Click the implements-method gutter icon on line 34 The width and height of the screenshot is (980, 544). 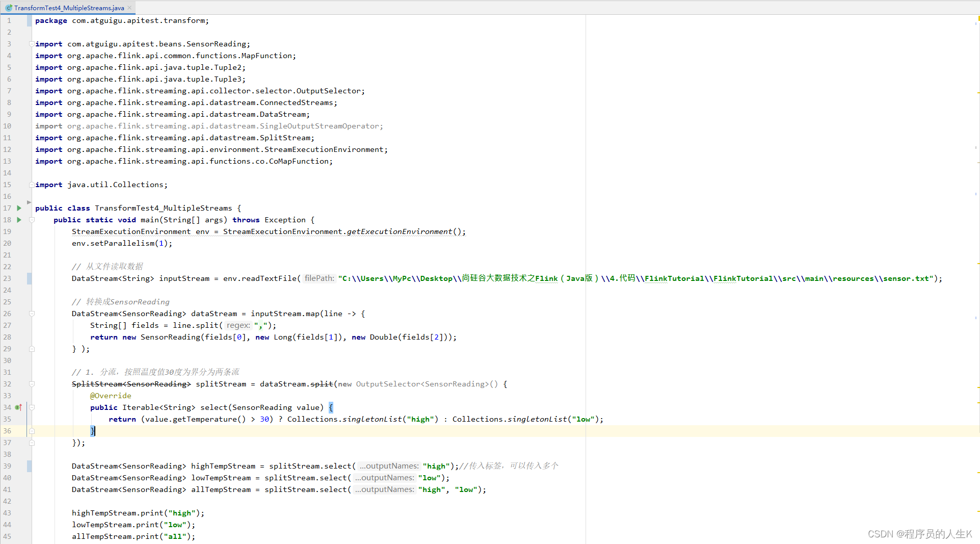(x=18, y=407)
